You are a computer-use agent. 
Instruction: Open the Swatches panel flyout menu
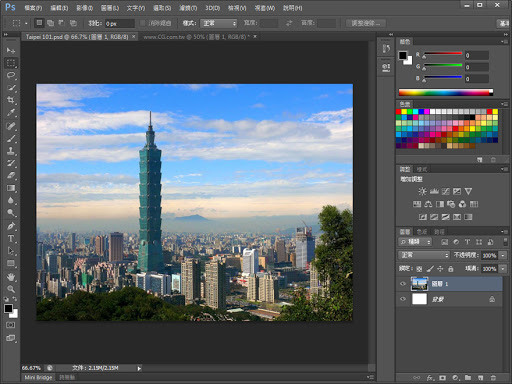point(503,104)
